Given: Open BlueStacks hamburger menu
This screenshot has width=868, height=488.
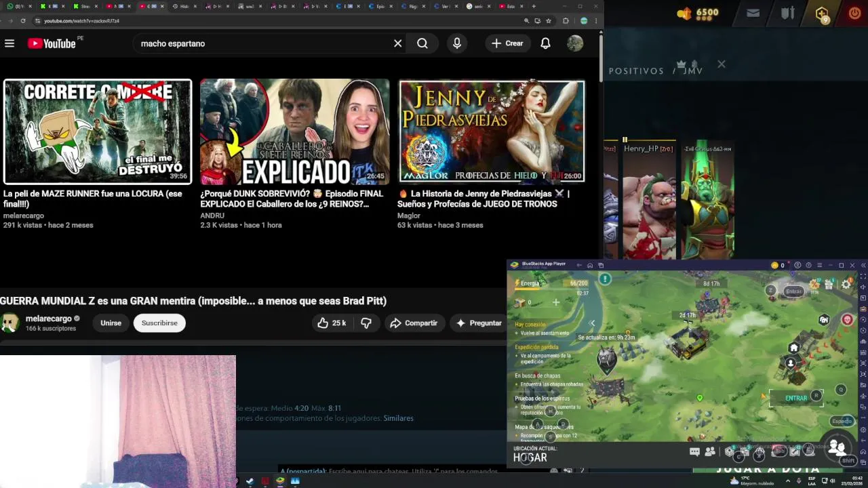Looking at the screenshot, I should [x=819, y=265].
